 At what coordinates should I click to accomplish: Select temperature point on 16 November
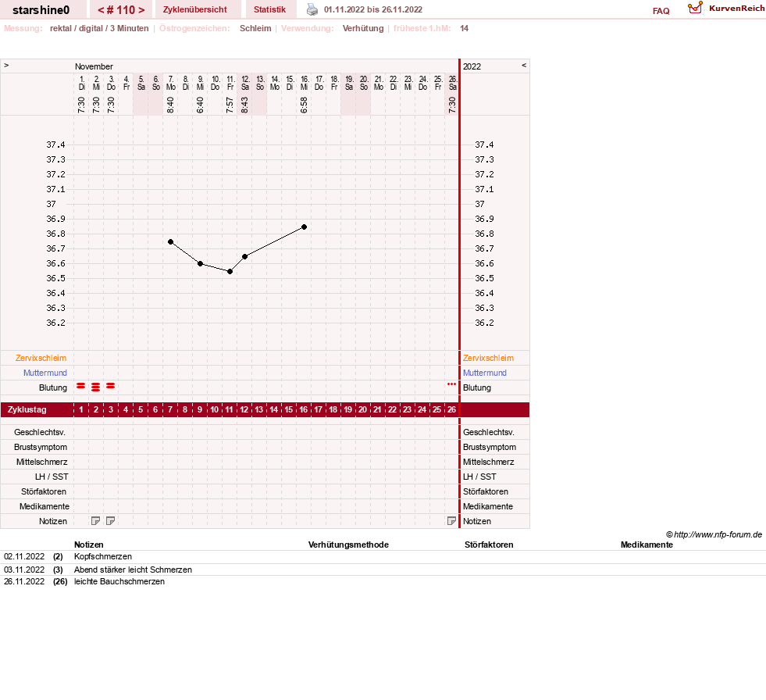304,227
